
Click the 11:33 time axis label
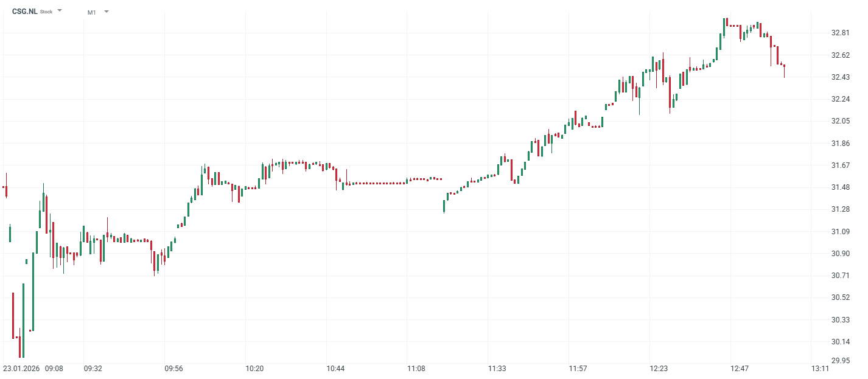pyautogui.click(x=497, y=369)
